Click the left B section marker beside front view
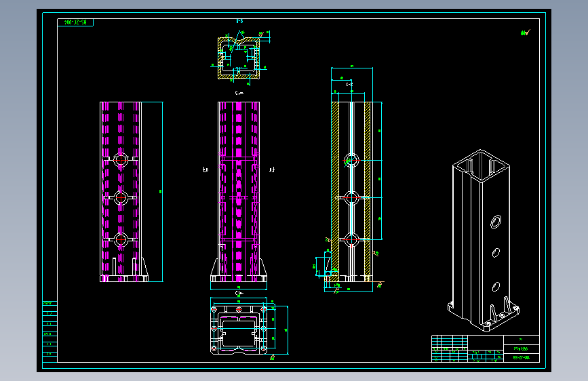This screenshot has width=588, height=381. point(205,170)
